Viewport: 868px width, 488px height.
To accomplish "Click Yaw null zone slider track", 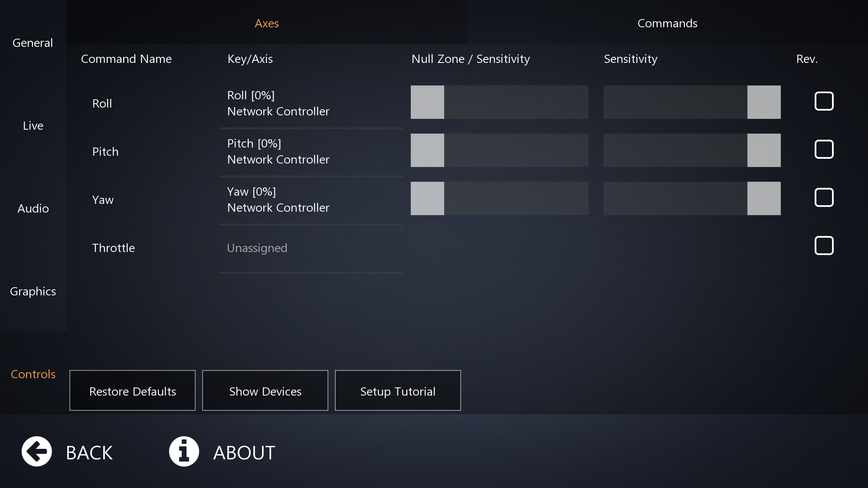I will [516, 199].
